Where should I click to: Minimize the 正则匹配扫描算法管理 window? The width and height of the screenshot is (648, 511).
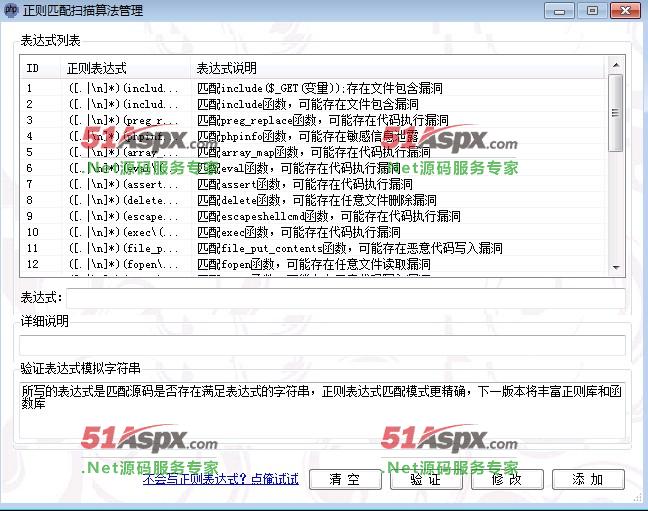[x=559, y=11]
